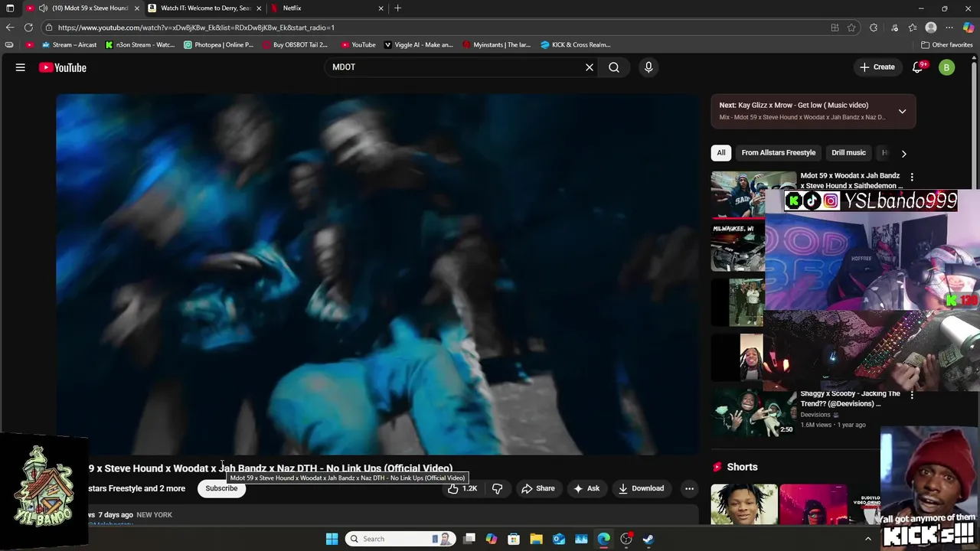The image size is (980, 551).
Task: Click the video player area
Action: [x=377, y=274]
